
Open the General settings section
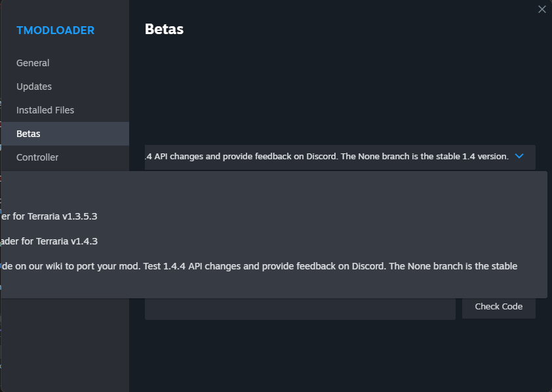point(33,63)
